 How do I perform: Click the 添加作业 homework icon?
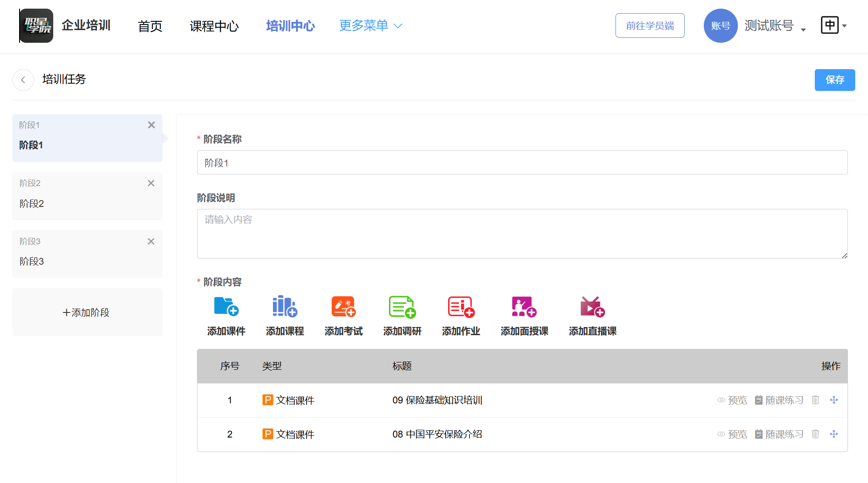(x=461, y=307)
